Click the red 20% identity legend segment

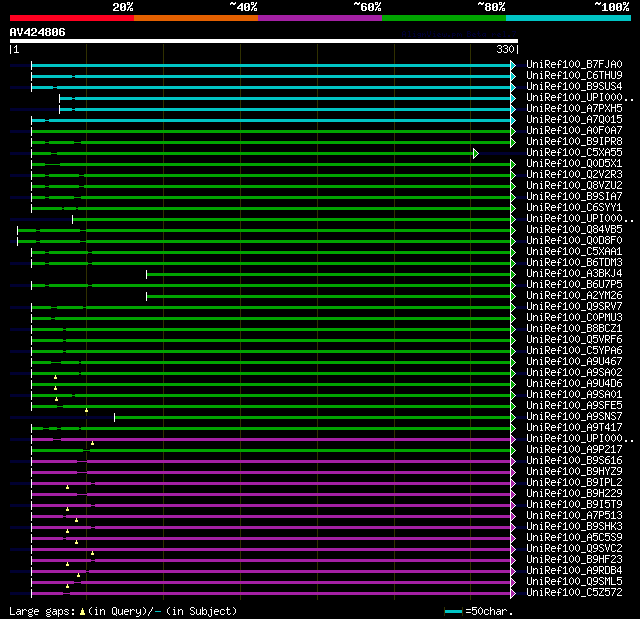pos(72,18)
